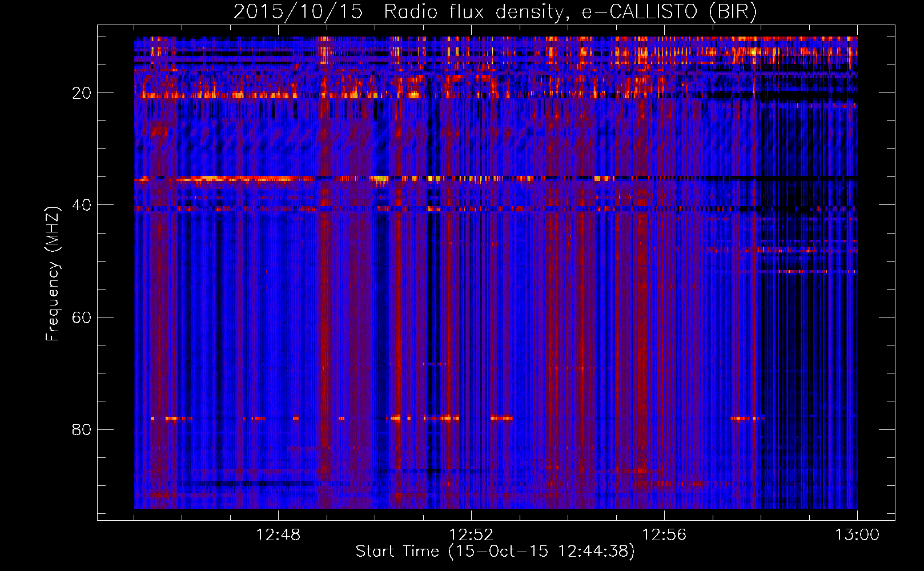Click the plot title "2015/10/15 Radio flux density, e-CALLISTO (BIR)"
The height and width of the screenshot is (571, 924).
pyautogui.click(x=495, y=12)
